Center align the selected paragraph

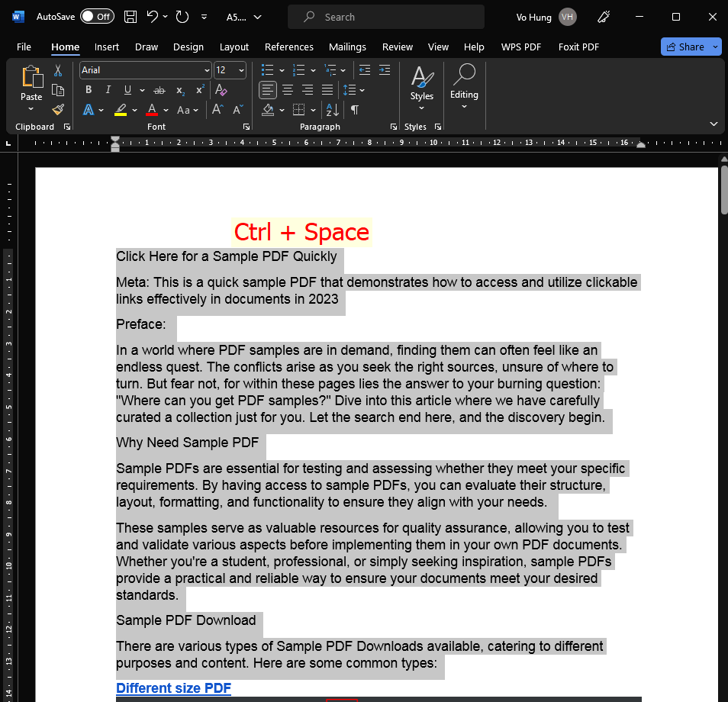[x=288, y=90]
